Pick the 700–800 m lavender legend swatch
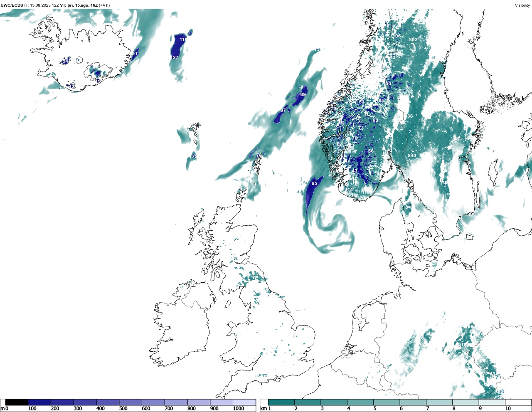532x412 pixels. point(176,402)
